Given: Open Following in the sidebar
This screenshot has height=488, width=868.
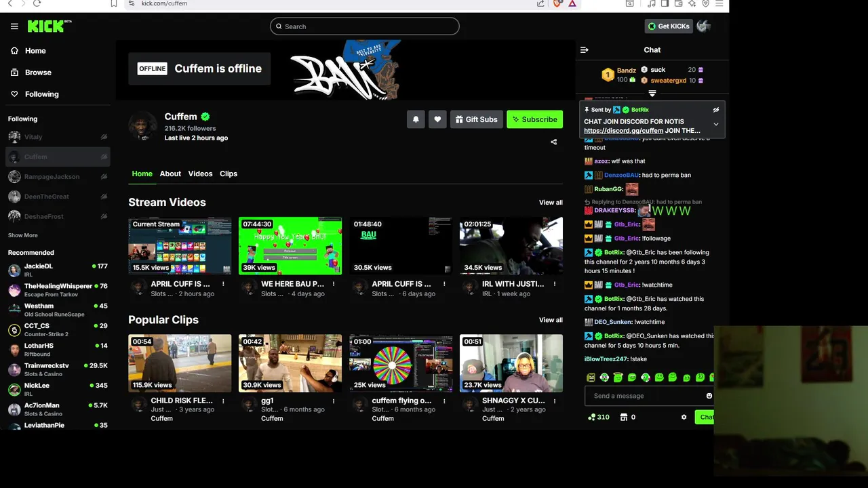Looking at the screenshot, I should pyautogui.click(x=35, y=94).
